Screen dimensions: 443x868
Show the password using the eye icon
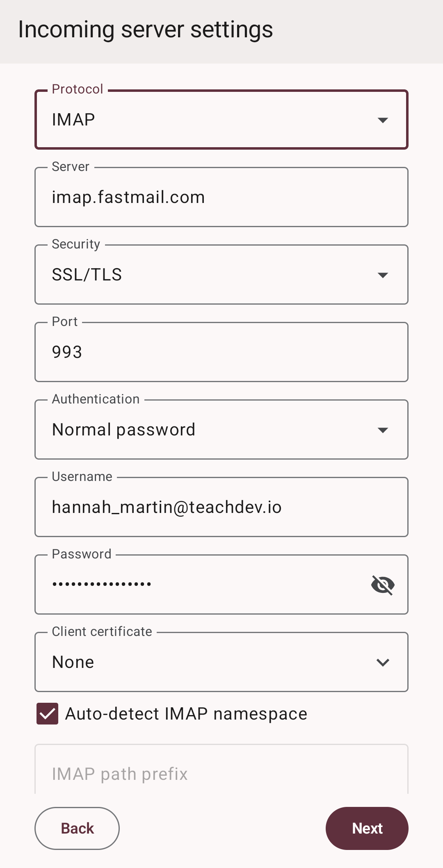pos(382,585)
